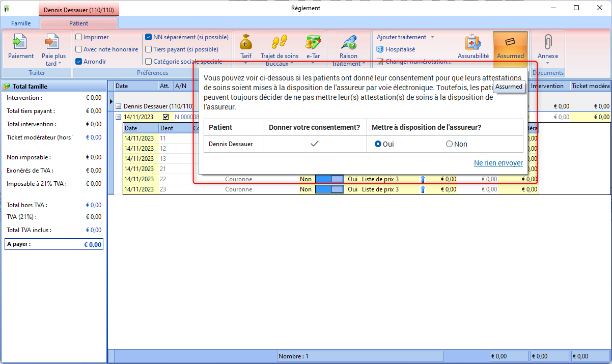The image size is (612, 364).
Task: Click the Hospitalisé button
Action: tap(396, 49)
